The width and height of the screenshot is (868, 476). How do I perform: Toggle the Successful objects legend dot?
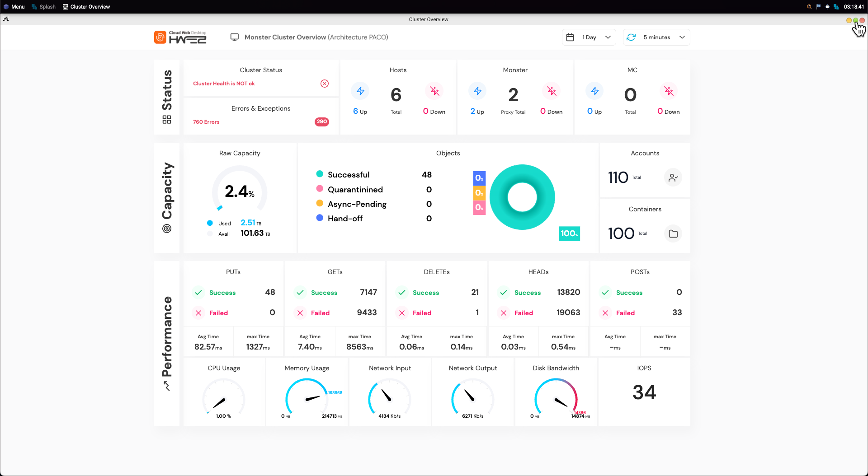point(320,174)
